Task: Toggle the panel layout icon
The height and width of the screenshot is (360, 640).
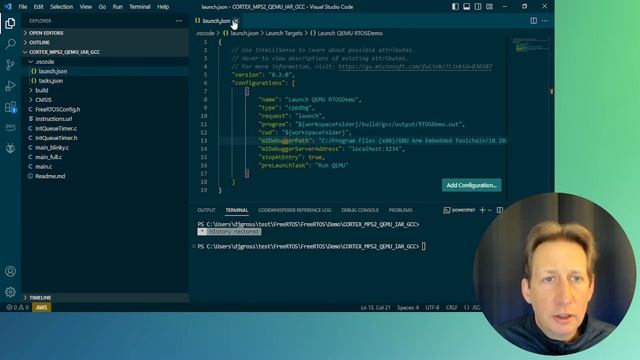Action: [x=467, y=7]
